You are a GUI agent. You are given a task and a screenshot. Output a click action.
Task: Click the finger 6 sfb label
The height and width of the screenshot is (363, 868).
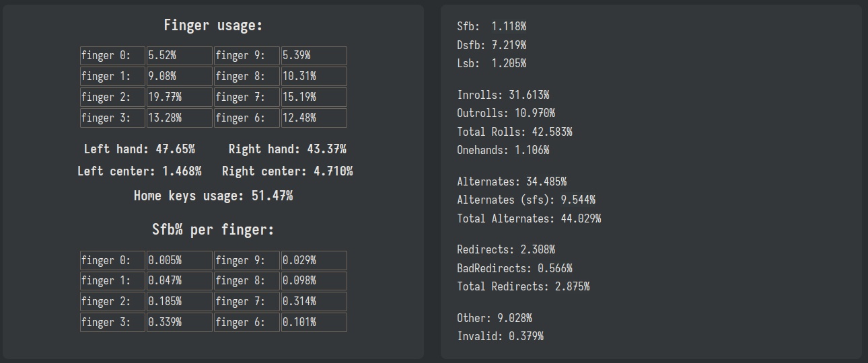(246, 322)
